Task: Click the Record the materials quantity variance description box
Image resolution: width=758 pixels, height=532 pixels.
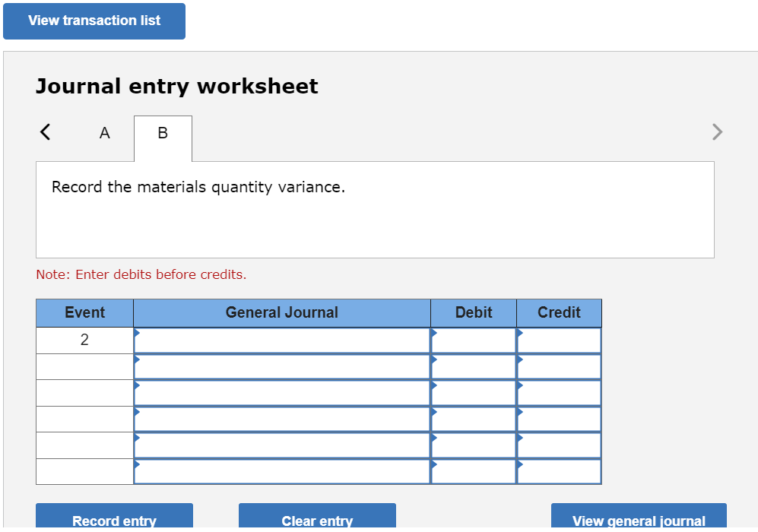Action: [x=375, y=209]
